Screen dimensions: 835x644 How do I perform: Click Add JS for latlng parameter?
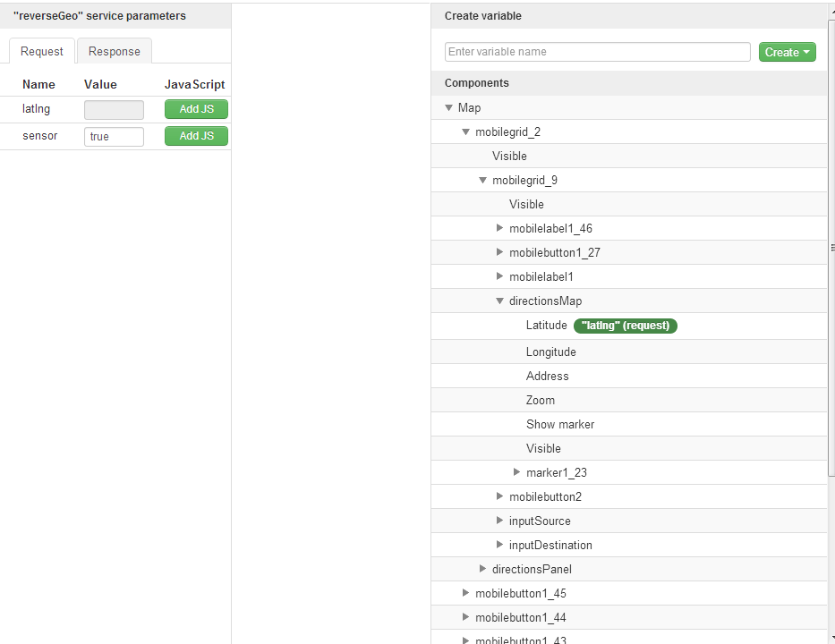click(x=196, y=109)
